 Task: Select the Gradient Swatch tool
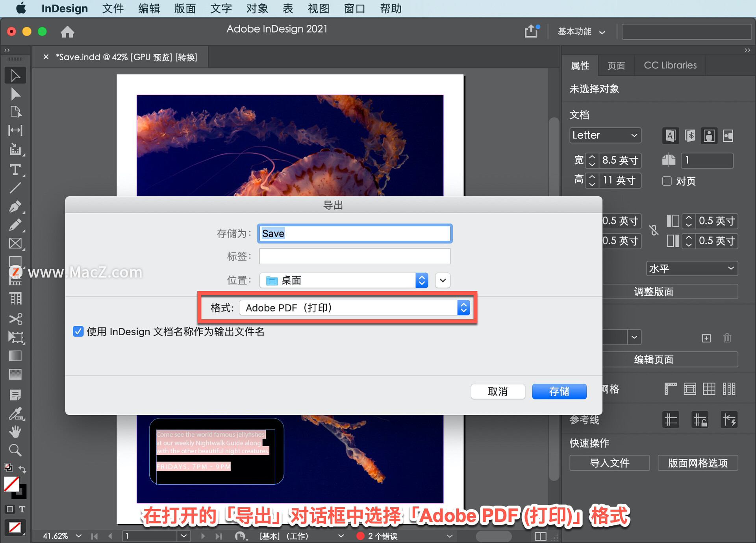[x=15, y=356]
